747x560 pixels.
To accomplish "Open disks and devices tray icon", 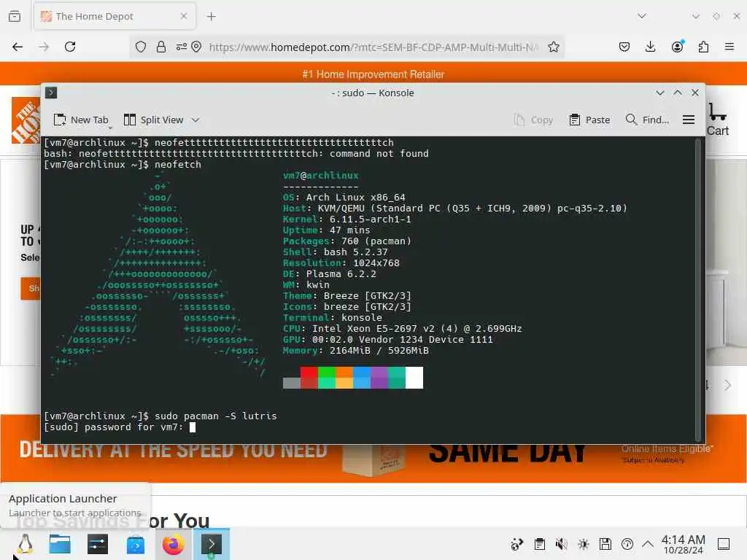I will click(x=605, y=544).
